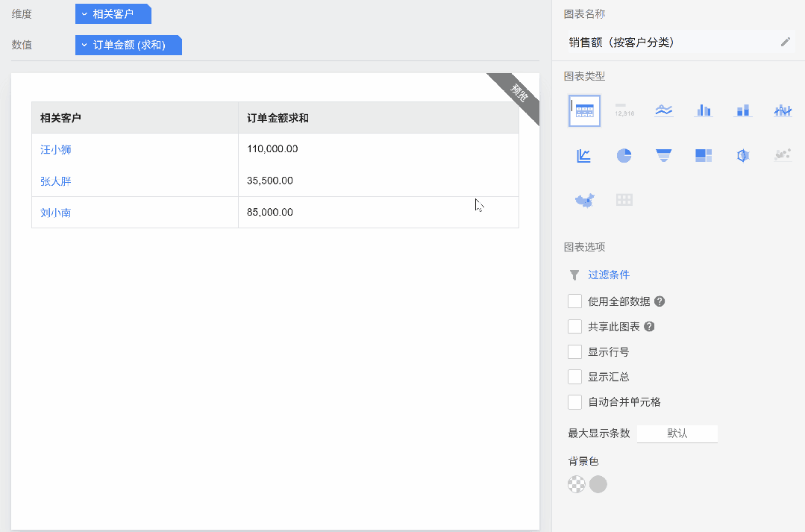
Task: Pick the pie chart type
Action: 624,156
